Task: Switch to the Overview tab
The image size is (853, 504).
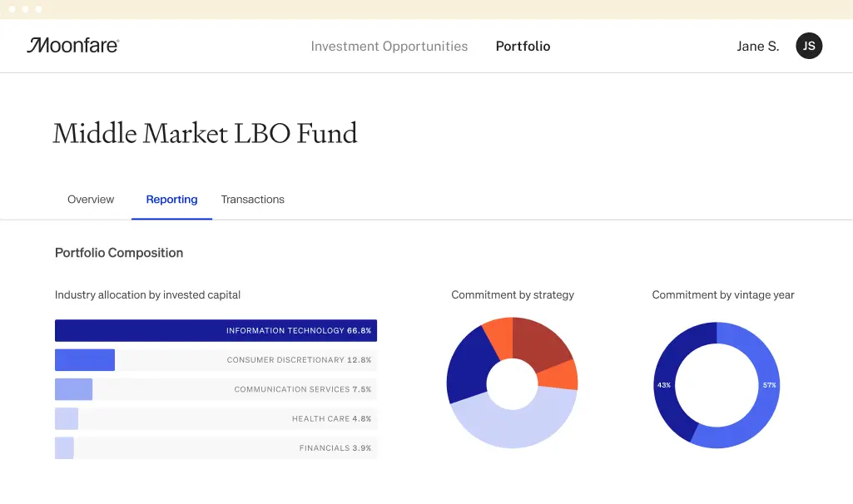Action: pyautogui.click(x=91, y=199)
